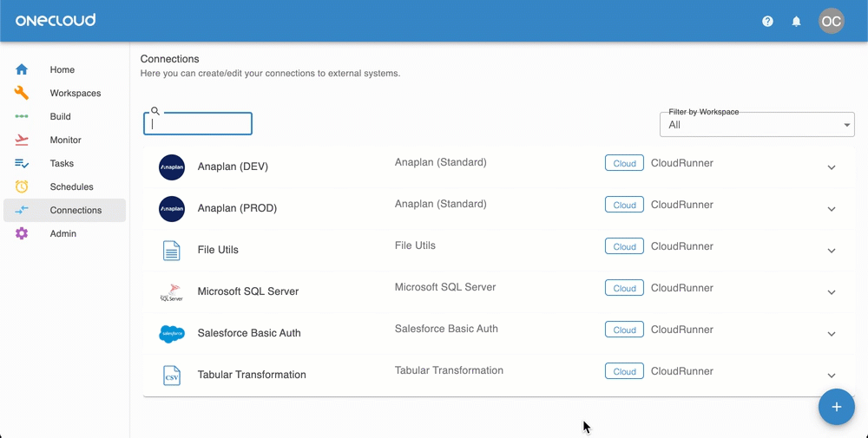
Task: Select the Anaplan (PROD) connection name
Action: pos(237,208)
